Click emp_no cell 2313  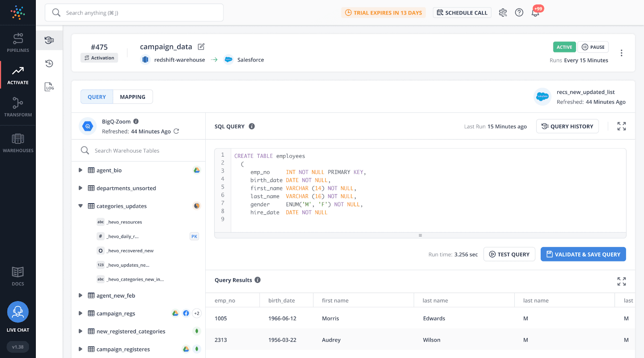[221, 340]
